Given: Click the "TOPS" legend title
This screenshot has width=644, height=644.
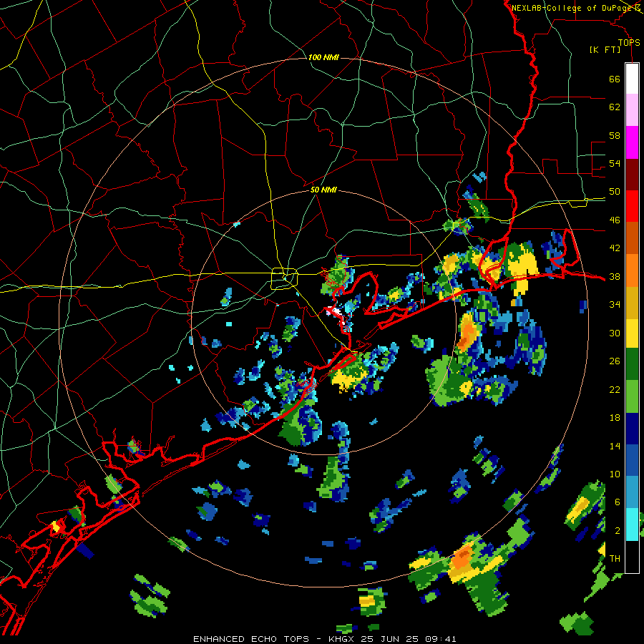Looking at the screenshot, I should pos(629,43).
